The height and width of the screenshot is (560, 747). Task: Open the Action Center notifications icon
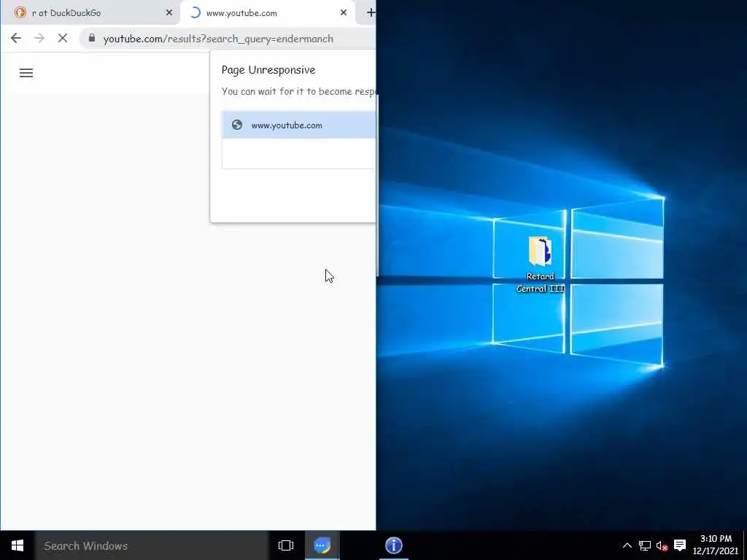[680, 545]
